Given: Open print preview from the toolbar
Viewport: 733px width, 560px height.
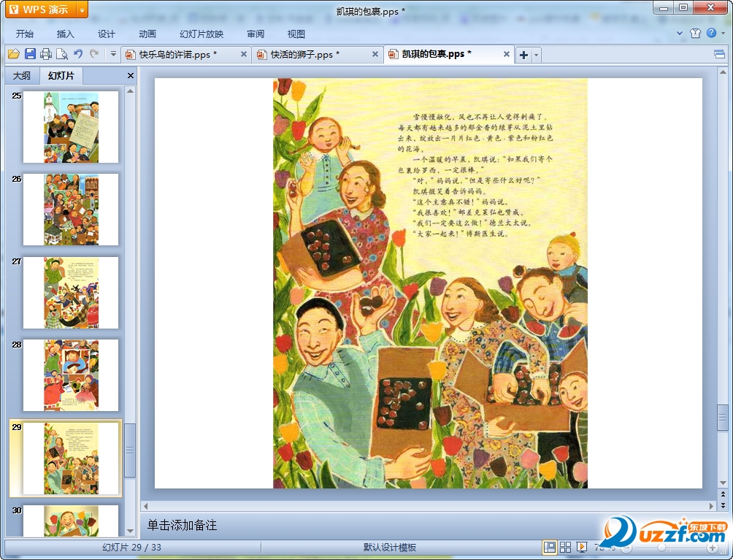Looking at the screenshot, I should [62, 54].
